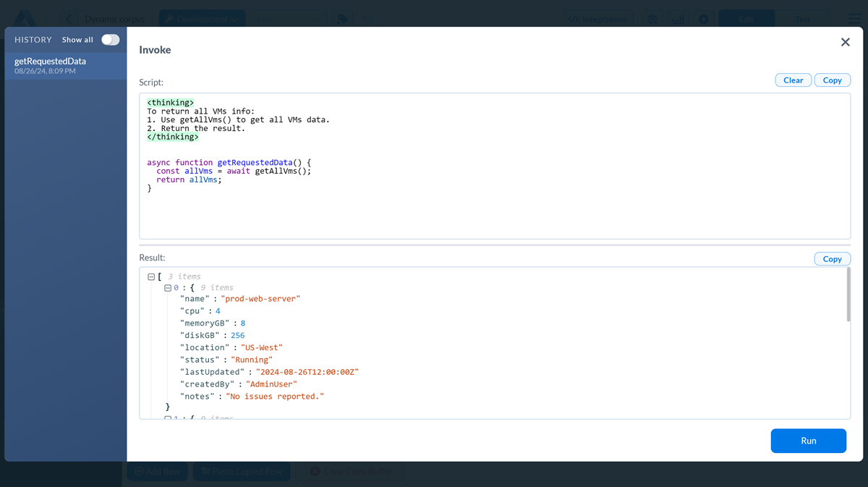This screenshot has width=868, height=487.
Task: Clear the script editor contents
Action: [x=793, y=80]
